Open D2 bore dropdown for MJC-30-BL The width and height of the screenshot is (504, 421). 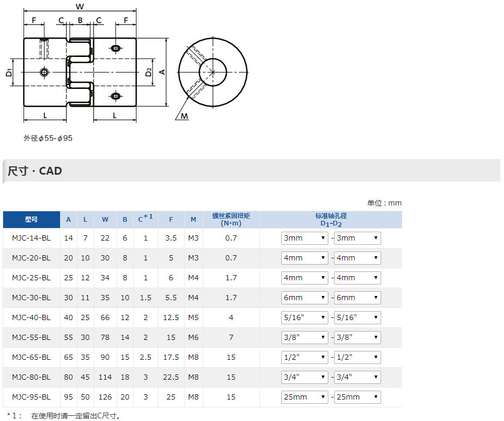[x=357, y=298]
